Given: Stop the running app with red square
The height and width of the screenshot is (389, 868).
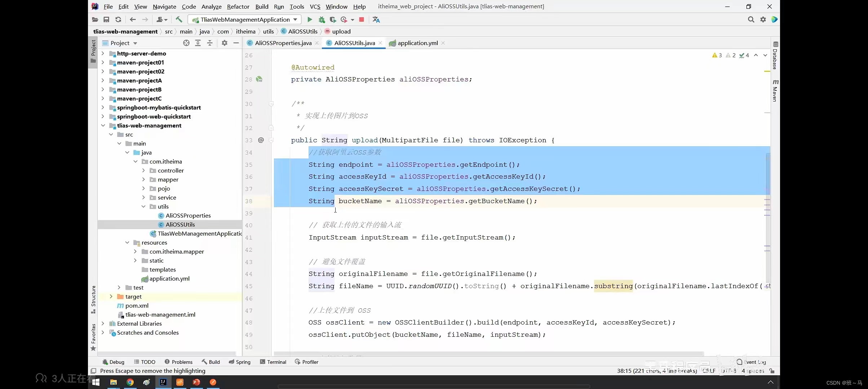Looking at the screenshot, I should tap(362, 19).
